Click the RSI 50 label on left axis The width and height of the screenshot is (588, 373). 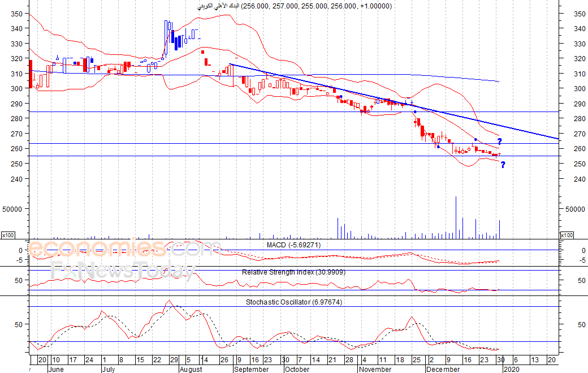click(19, 281)
